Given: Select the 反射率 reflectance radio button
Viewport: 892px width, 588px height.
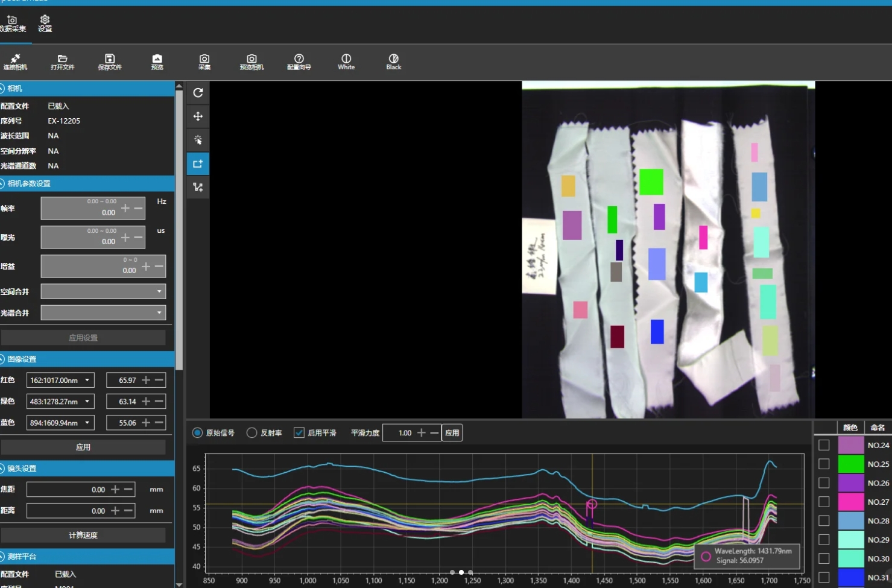Looking at the screenshot, I should point(252,433).
